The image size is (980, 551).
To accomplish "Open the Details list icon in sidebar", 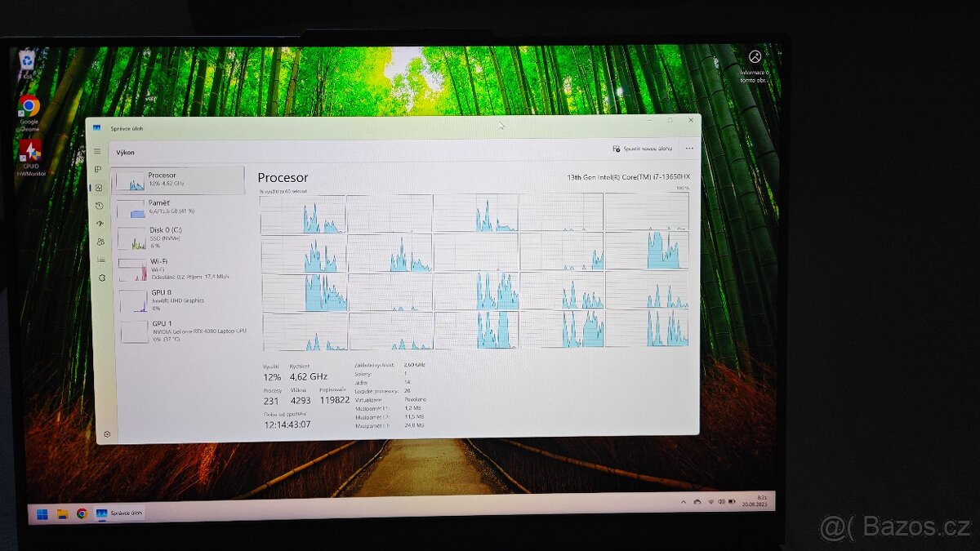I will click(101, 260).
